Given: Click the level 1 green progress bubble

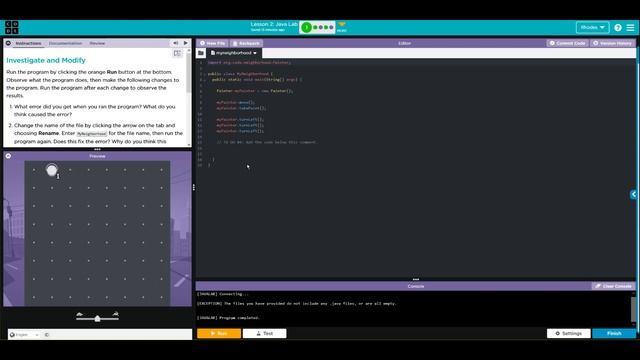Looking at the screenshot, I should 306,27.
